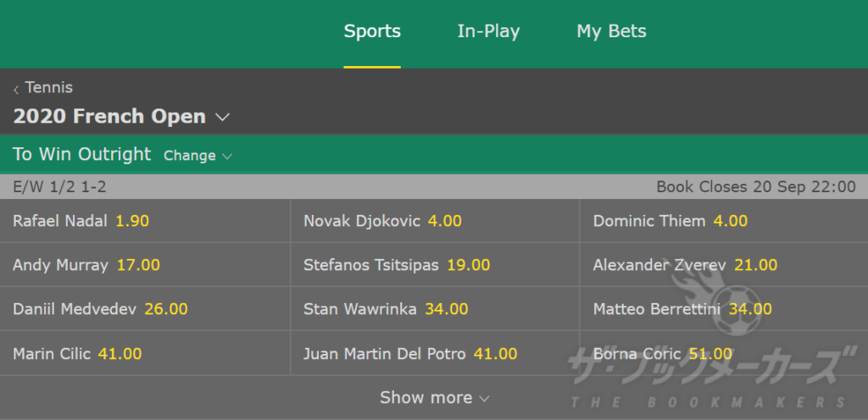This screenshot has height=420, width=868.
Task: Change the To Win Outright market
Action: tap(198, 156)
